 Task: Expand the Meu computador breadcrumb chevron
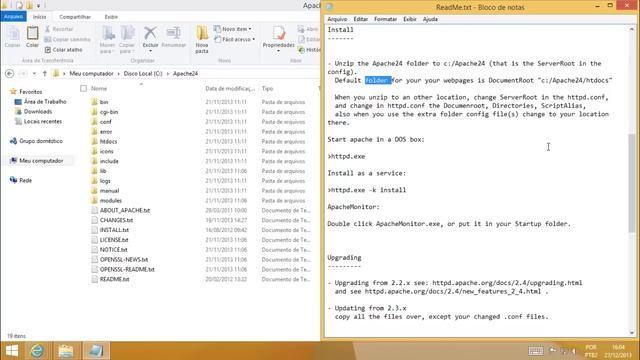click(x=119, y=73)
